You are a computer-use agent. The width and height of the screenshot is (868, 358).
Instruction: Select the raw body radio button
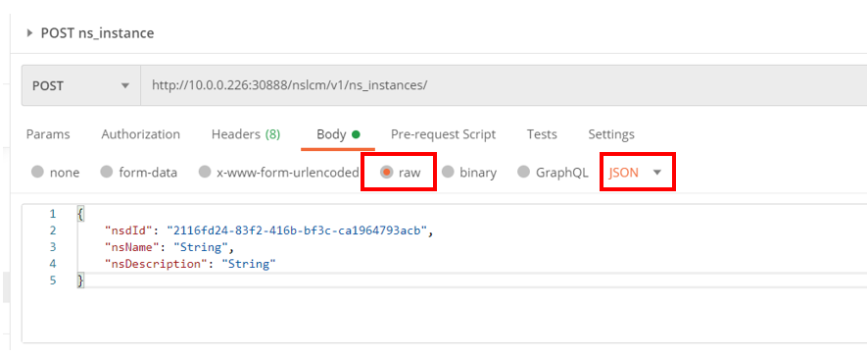point(386,173)
